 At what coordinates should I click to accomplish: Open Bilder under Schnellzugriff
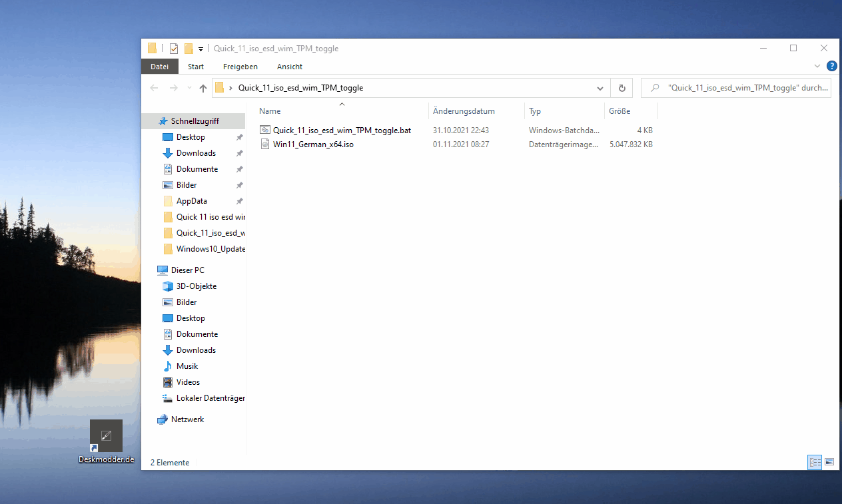pyautogui.click(x=187, y=185)
